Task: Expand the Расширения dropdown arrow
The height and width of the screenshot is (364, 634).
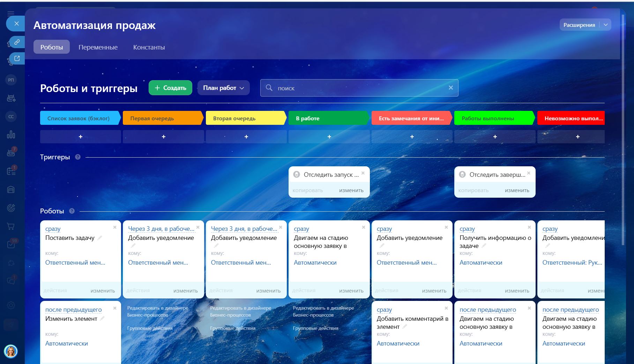Action: pyautogui.click(x=606, y=25)
